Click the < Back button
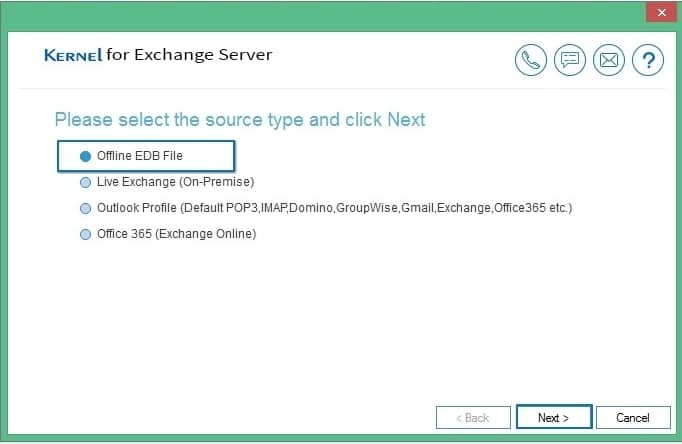Screen dimensions: 682x444 click(x=473, y=417)
